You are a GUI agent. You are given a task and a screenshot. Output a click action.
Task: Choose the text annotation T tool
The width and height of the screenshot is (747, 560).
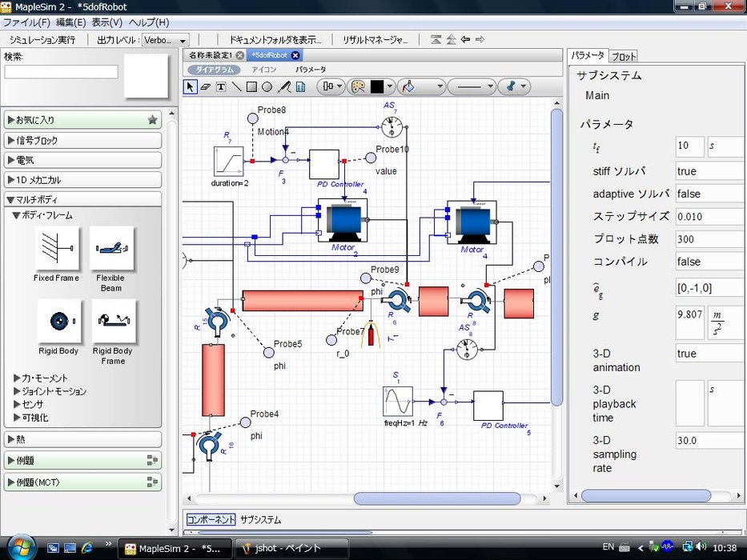(220, 86)
